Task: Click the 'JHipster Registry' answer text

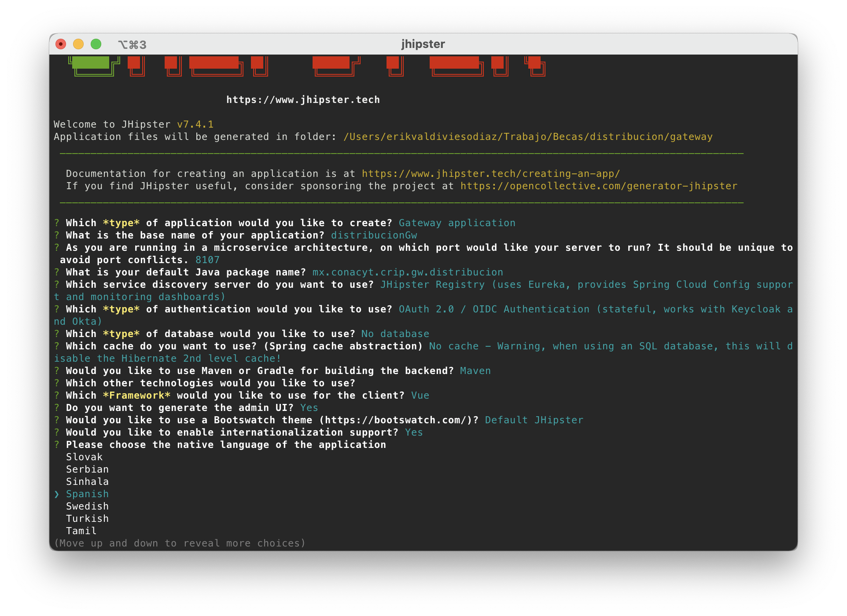Action: click(432, 285)
